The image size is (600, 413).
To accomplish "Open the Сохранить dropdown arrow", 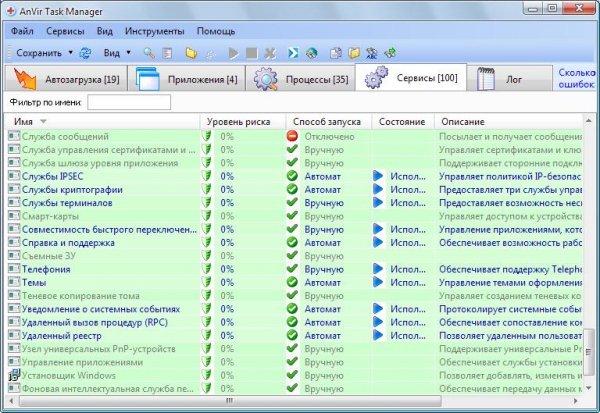I will coord(71,52).
